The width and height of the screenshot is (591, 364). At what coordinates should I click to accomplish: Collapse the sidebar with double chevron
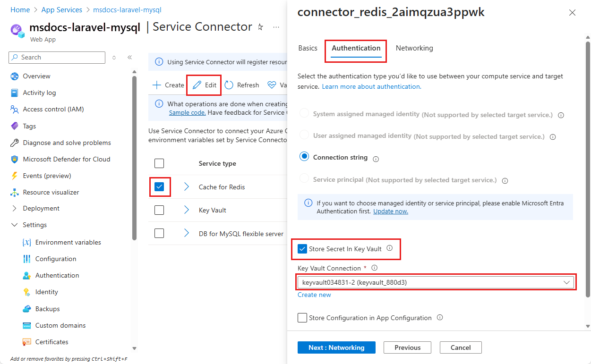tap(129, 57)
